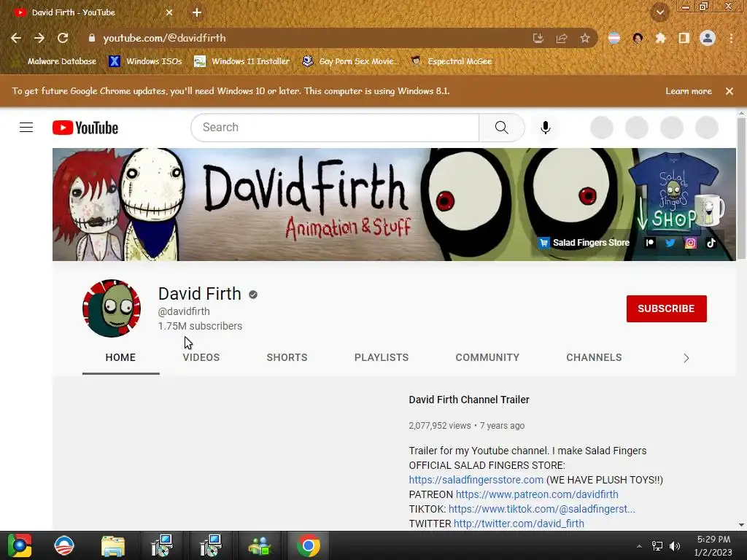
Task: Switch to the CHANNELS tab
Action: point(594,357)
